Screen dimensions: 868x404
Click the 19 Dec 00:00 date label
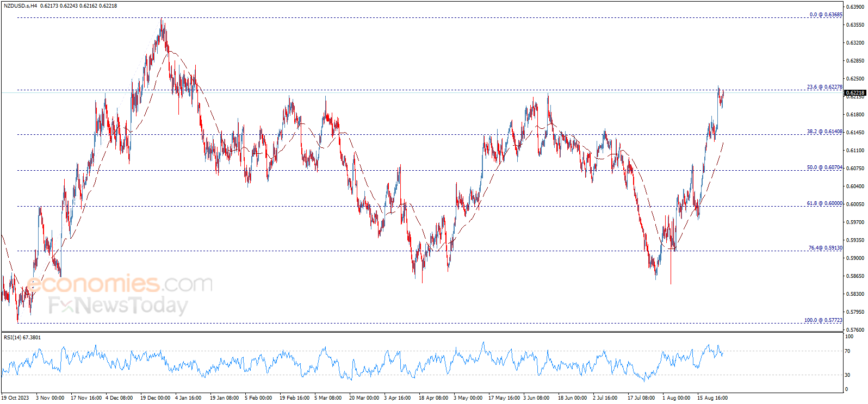point(156,398)
